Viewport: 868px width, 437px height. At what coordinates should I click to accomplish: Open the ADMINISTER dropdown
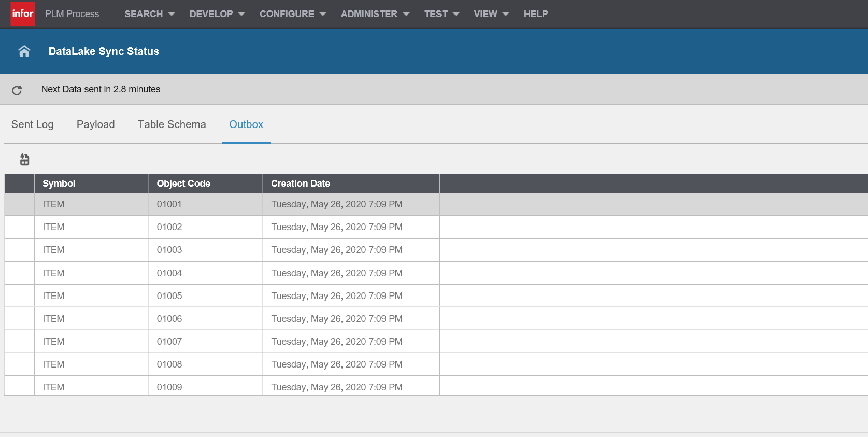(375, 14)
